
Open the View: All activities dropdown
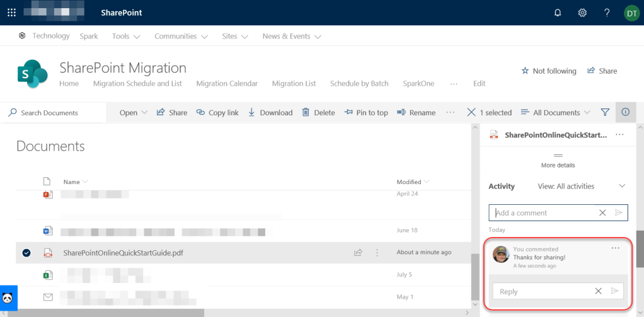(x=582, y=186)
